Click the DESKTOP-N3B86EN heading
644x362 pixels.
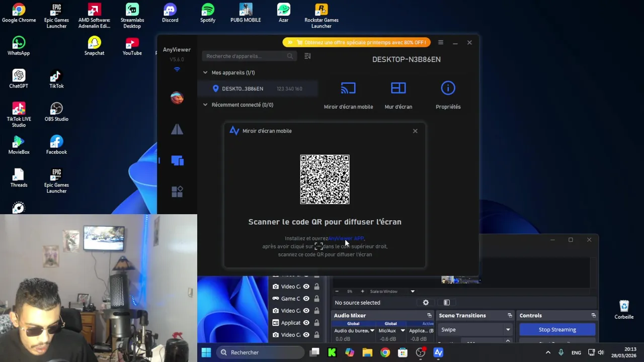(x=407, y=59)
